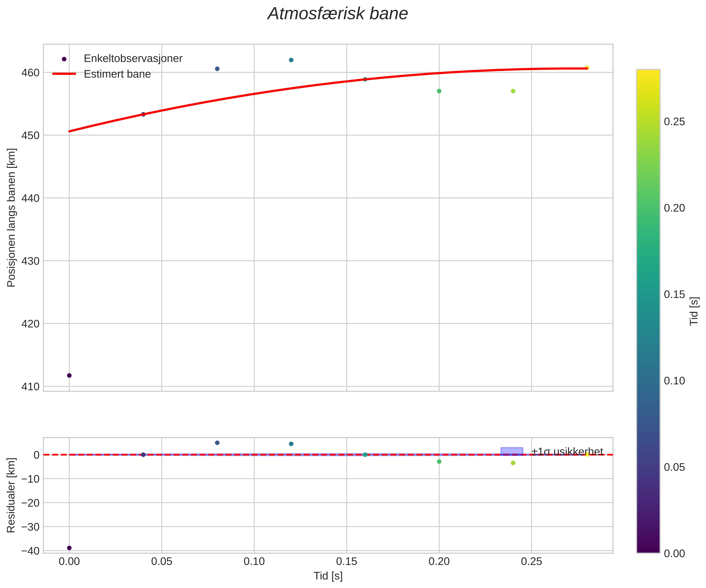Click the Estimert bane legend label
This screenshot has height=588, width=706.
(x=117, y=74)
